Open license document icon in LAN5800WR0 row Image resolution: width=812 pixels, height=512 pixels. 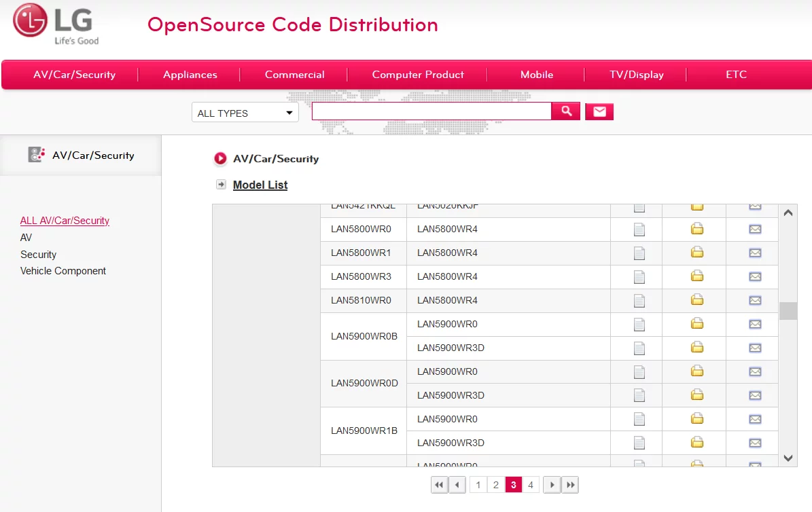click(x=639, y=230)
